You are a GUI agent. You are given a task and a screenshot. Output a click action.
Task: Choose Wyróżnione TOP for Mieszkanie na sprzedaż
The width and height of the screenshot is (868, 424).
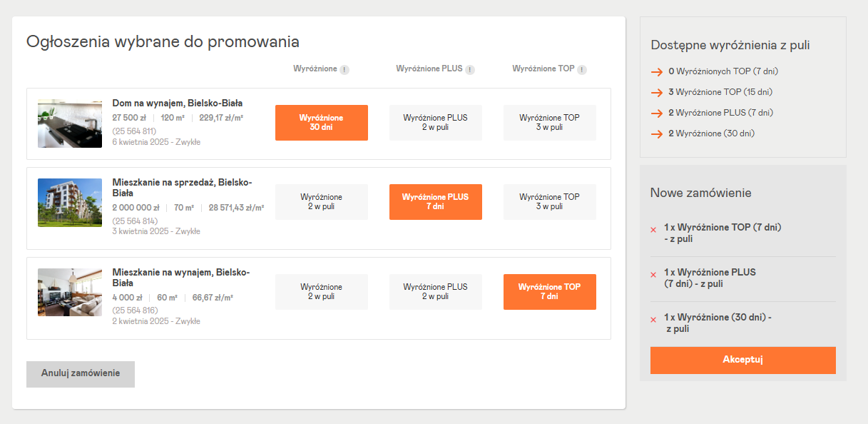click(x=549, y=201)
